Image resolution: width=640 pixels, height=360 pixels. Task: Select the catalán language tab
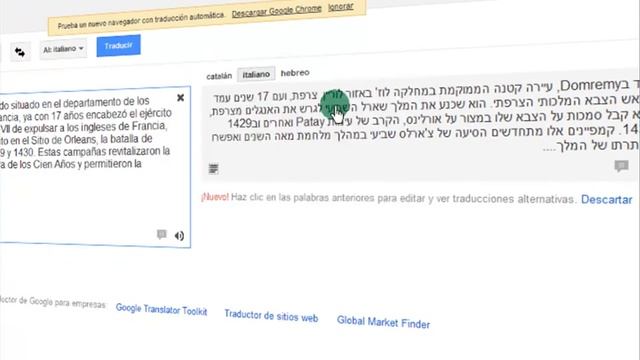[219, 76]
